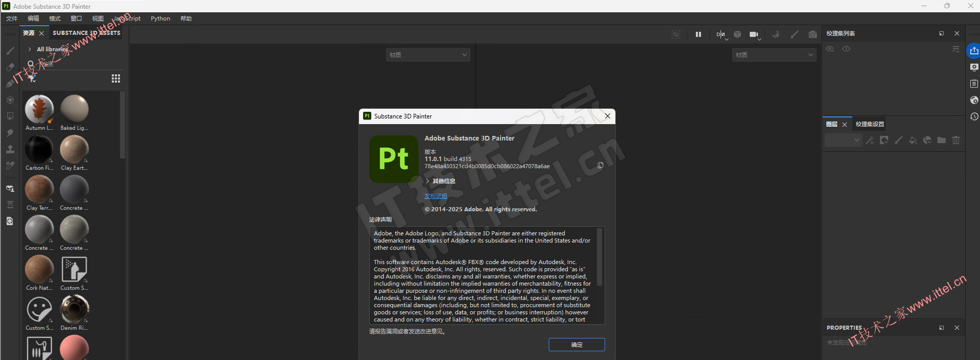Open the History clock icon
This screenshot has height=360, width=980.
point(974,116)
